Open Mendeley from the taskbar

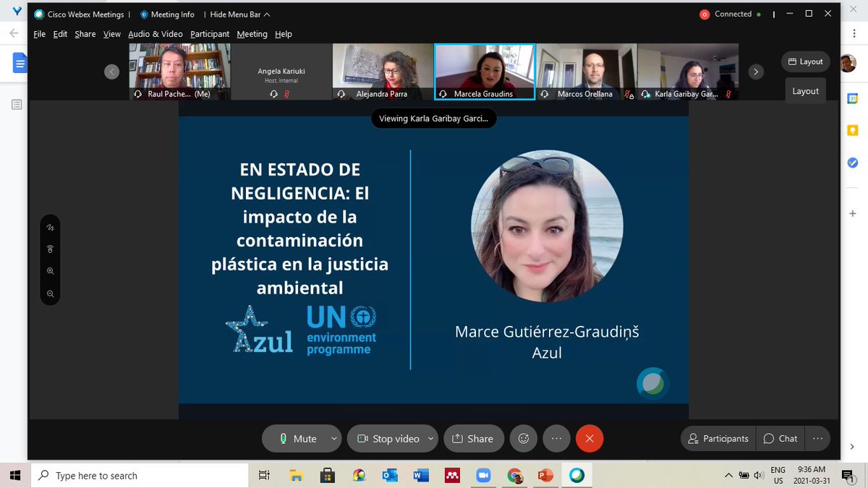(452, 475)
